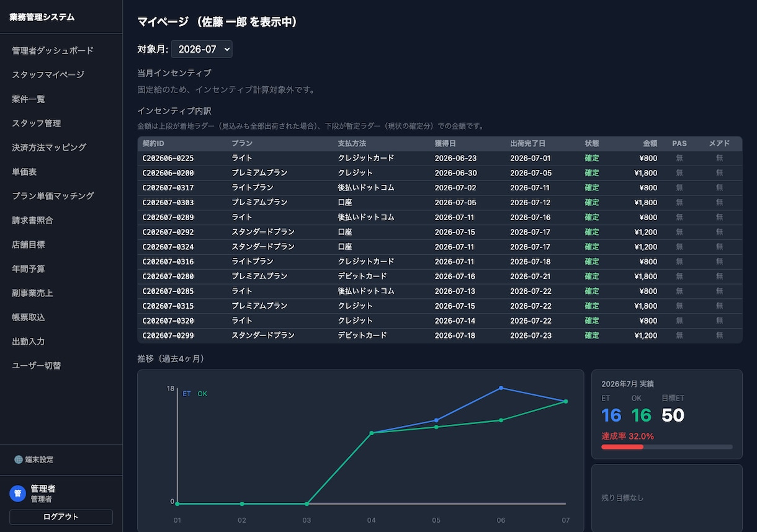757x532 pixels.
Task: Click the green OK value 16
Action: tap(642, 415)
